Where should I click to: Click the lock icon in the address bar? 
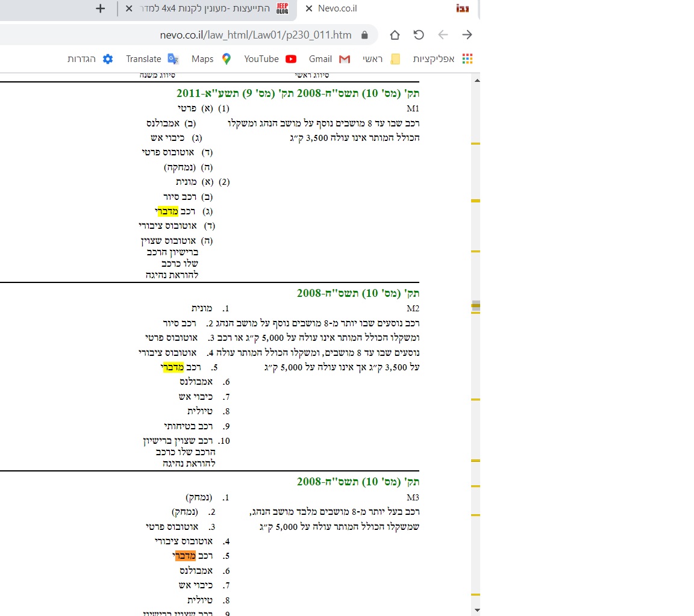tap(364, 35)
